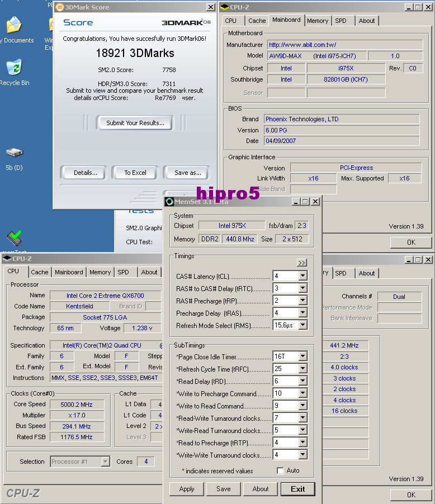Open the Recycle Bin desktop icon
This screenshot has height=504, width=435.
(x=14, y=67)
